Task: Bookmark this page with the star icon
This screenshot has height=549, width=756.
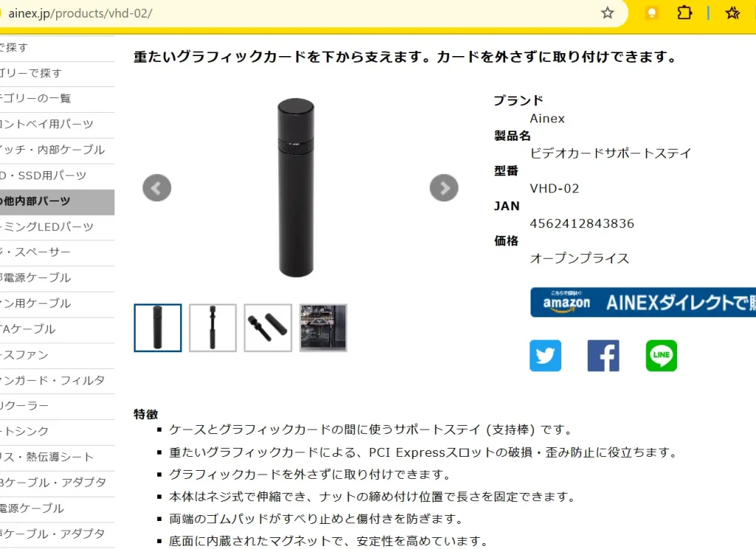Action: 608,13
